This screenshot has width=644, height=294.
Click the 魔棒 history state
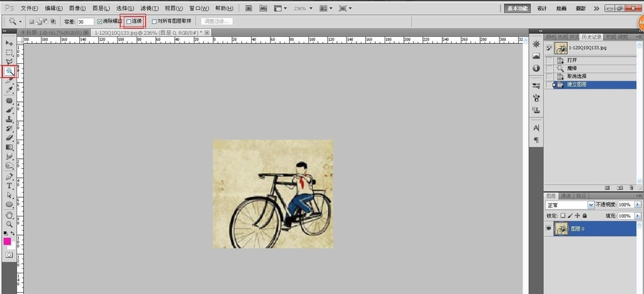pyautogui.click(x=590, y=68)
